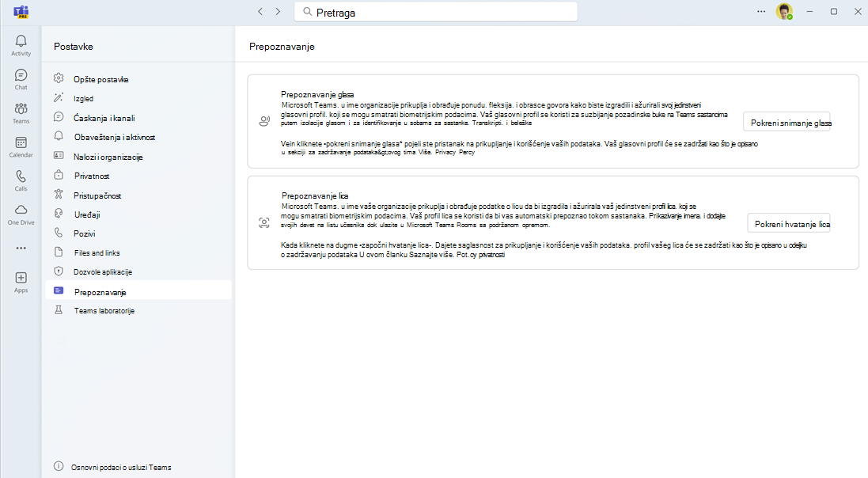Open the Privacy Percy link in voice card
The image size is (868, 478).
455,152
